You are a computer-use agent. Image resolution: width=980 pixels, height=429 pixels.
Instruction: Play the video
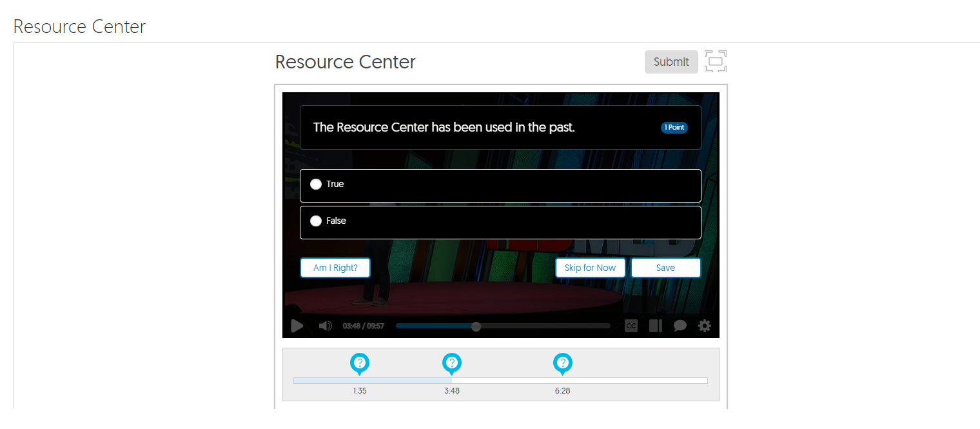297,326
